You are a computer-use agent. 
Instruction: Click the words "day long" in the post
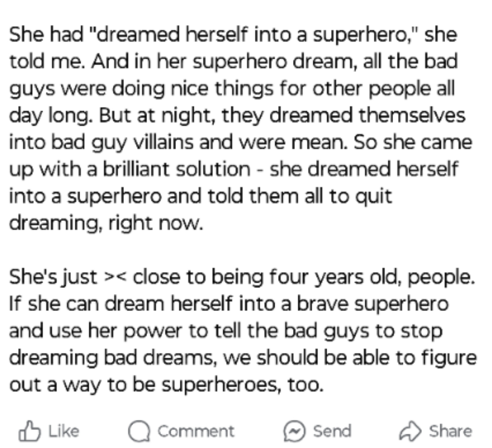point(47,115)
